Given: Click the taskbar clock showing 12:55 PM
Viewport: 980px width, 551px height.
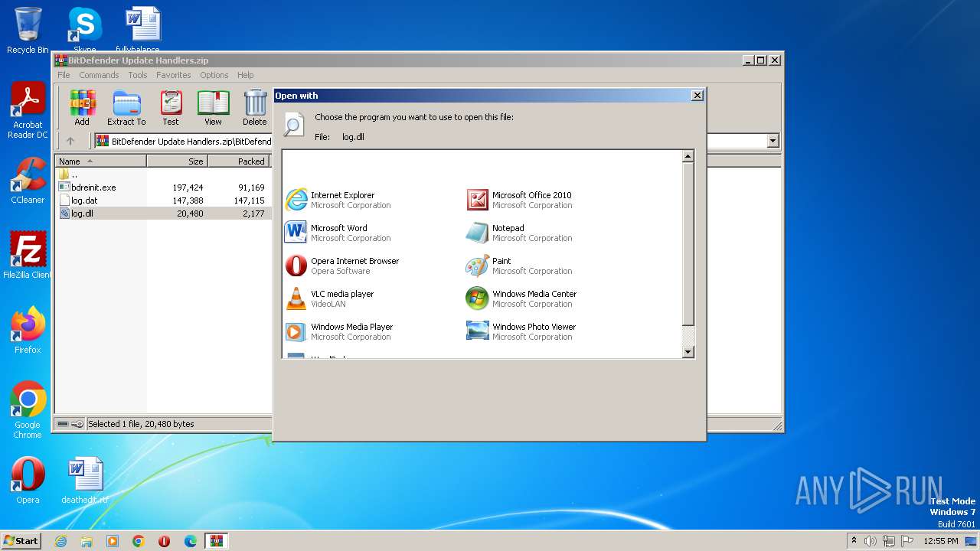Looking at the screenshot, I should (941, 541).
